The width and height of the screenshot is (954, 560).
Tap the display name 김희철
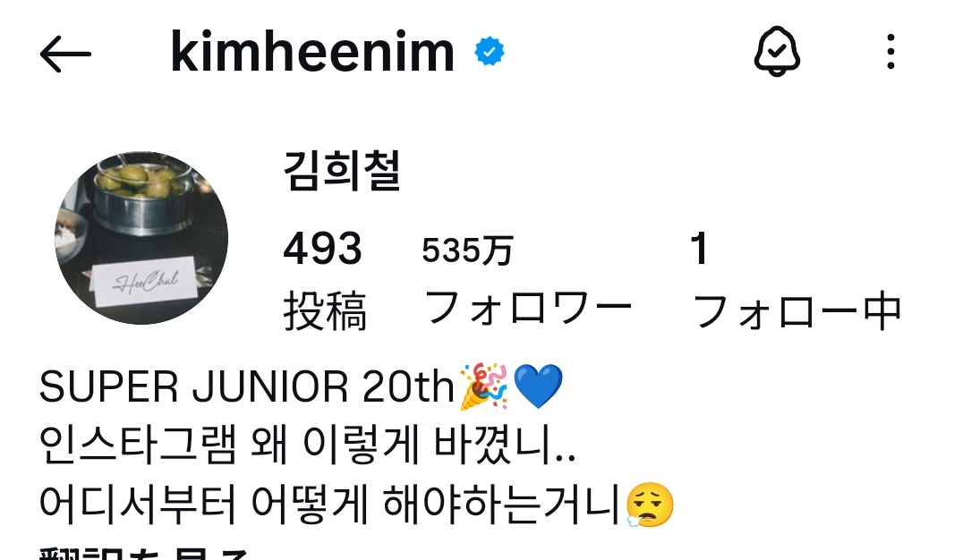pyautogui.click(x=342, y=171)
